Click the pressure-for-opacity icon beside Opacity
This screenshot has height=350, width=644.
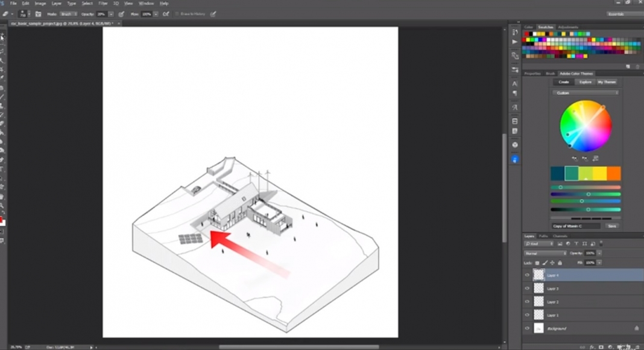(121, 13)
